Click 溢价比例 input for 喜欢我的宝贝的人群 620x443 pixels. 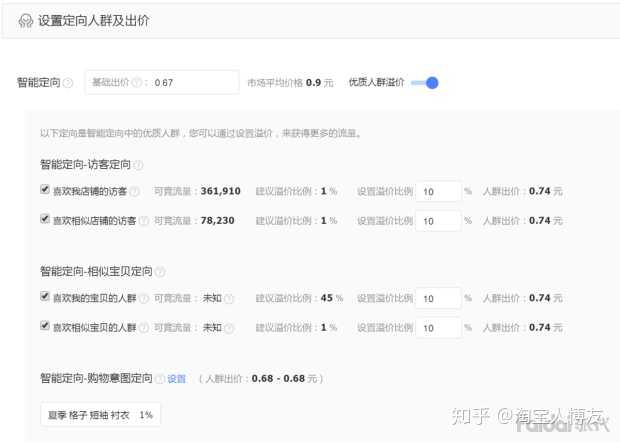(438, 298)
